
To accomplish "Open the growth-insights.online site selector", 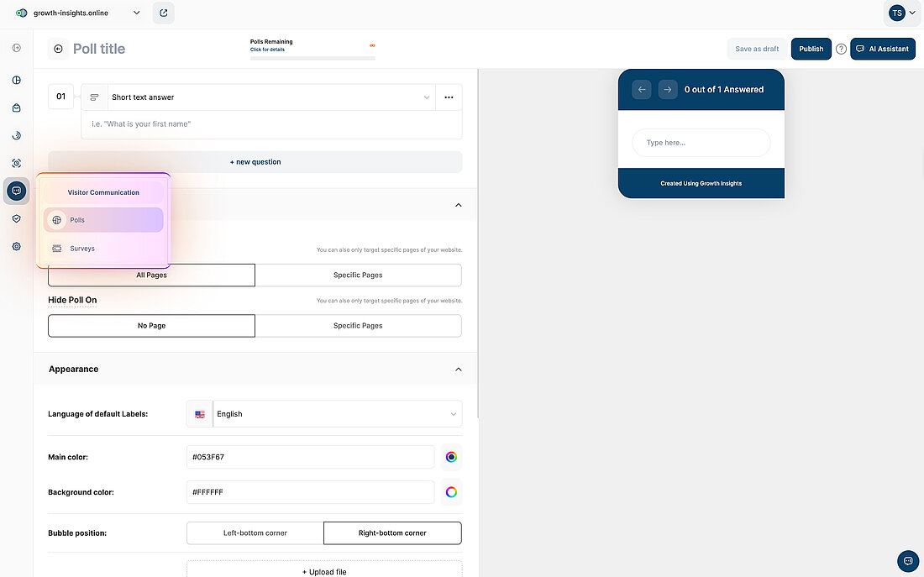I will (80, 13).
